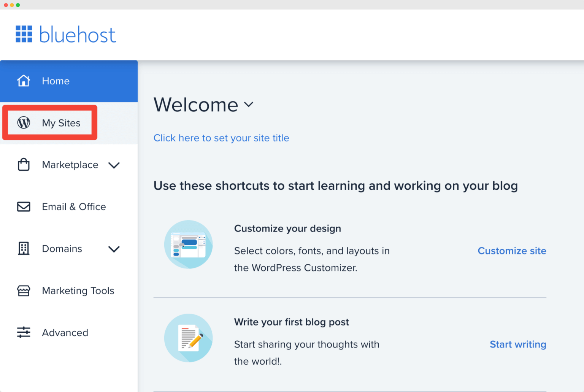Select Email & Office menu item

(x=74, y=207)
